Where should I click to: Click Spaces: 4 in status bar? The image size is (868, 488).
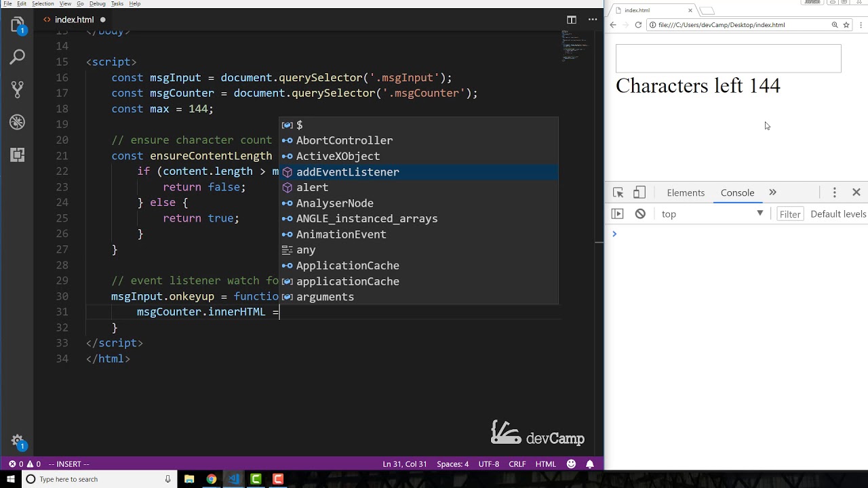pyautogui.click(x=452, y=464)
